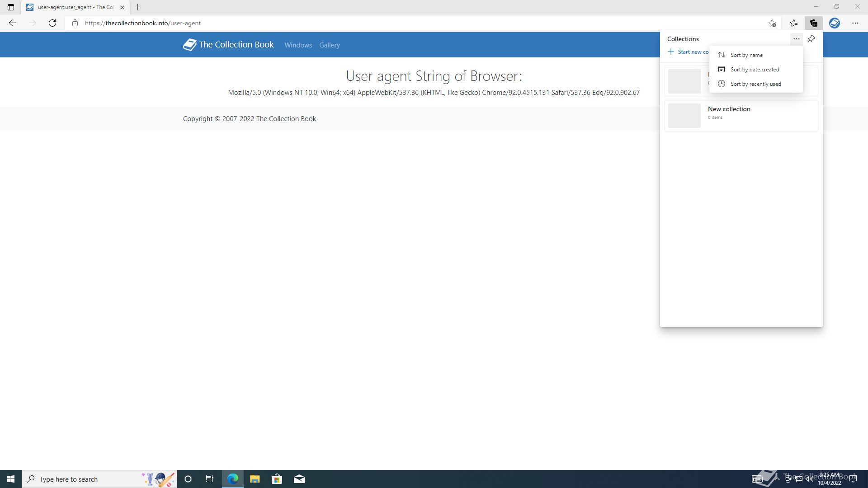Open a new tab with plus icon
The height and width of the screenshot is (488, 868).
coord(138,7)
